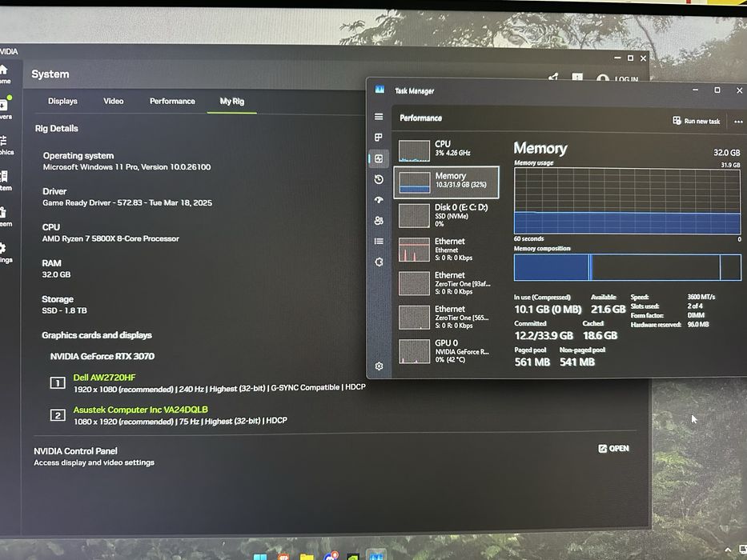This screenshot has width=747, height=560.
Task: Open Details page in Task Manager
Action: point(379,241)
